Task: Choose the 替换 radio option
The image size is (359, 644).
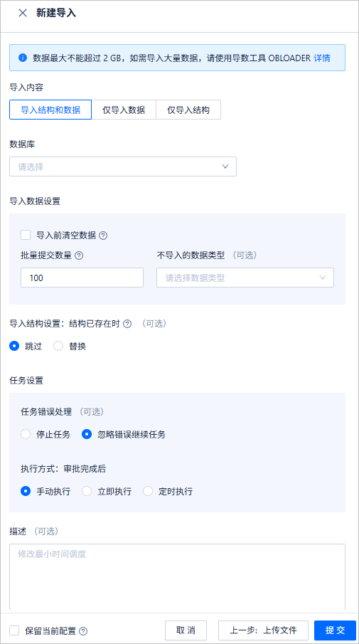Action: [x=58, y=347]
